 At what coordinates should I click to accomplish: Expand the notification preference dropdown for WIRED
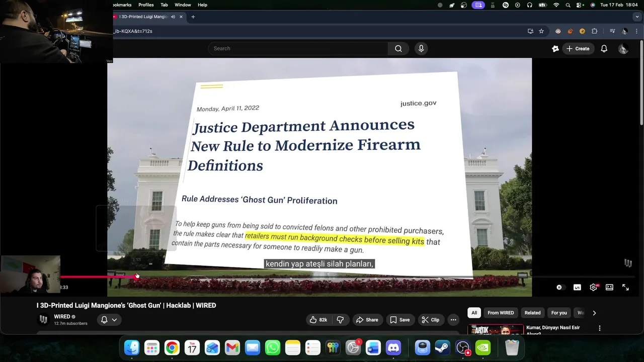tap(109, 320)
